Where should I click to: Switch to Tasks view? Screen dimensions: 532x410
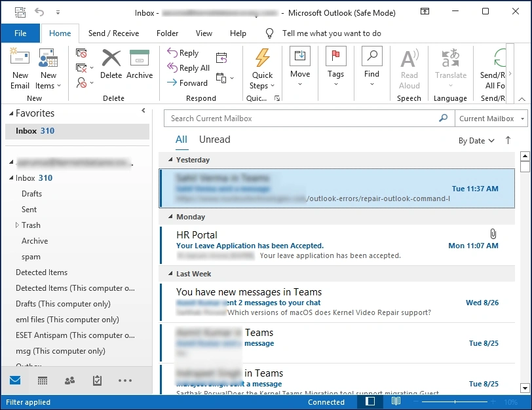(97, 381)
